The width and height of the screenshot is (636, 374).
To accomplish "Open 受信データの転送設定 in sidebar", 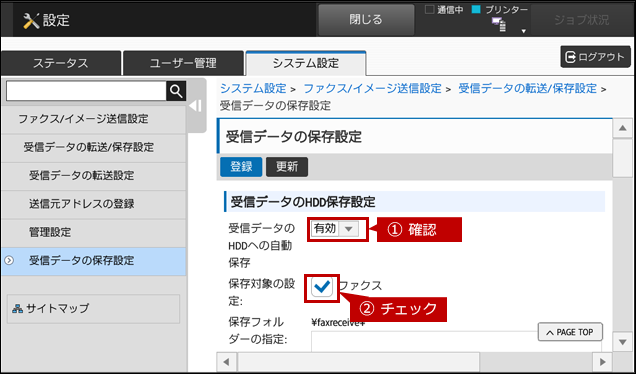I will (94, 176).
